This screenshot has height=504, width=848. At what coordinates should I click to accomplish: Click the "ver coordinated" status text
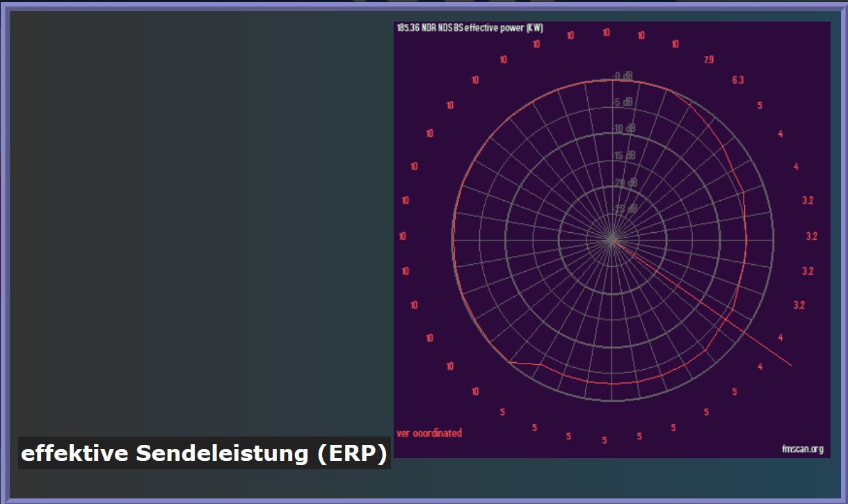click(x=429, y=433)
